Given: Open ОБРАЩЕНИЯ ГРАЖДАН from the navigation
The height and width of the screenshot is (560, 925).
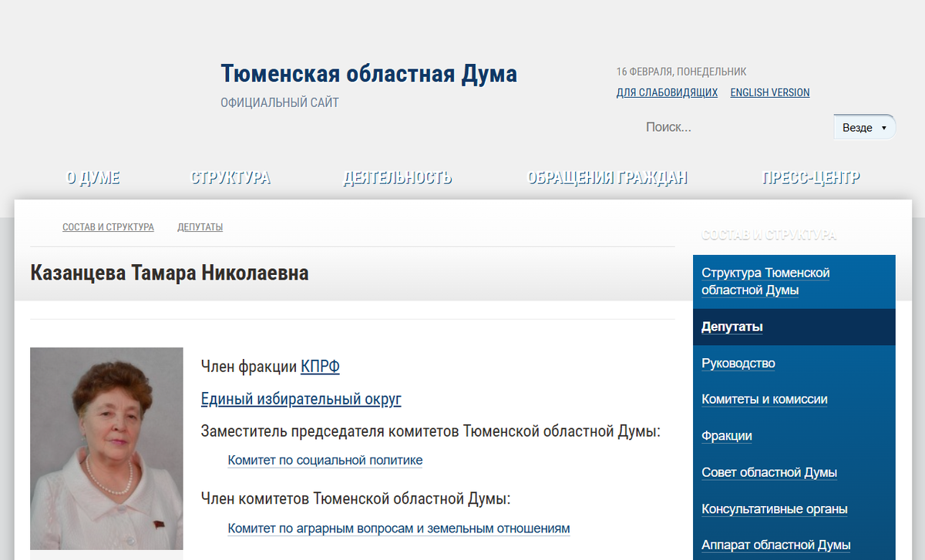Looking at the screenshot, I should 607,177.
